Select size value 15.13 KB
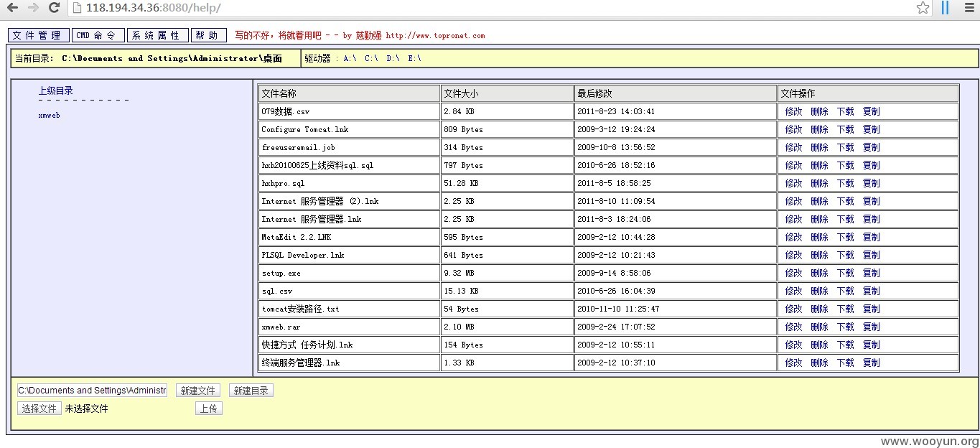The image size is (980, 448). click(461, 291)
